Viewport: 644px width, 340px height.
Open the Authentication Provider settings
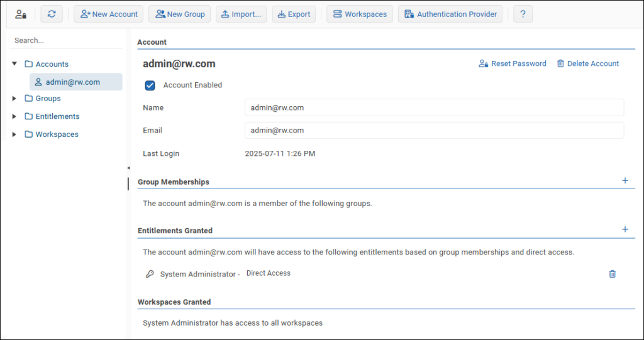450,14
